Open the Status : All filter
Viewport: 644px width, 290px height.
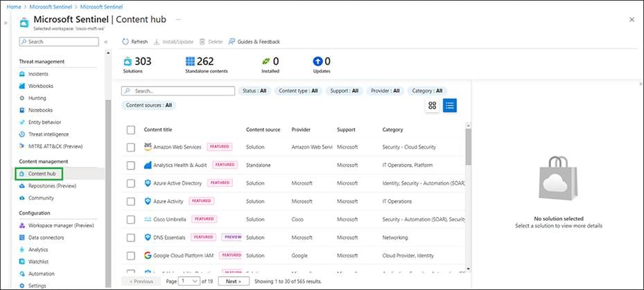click(254, 91)
